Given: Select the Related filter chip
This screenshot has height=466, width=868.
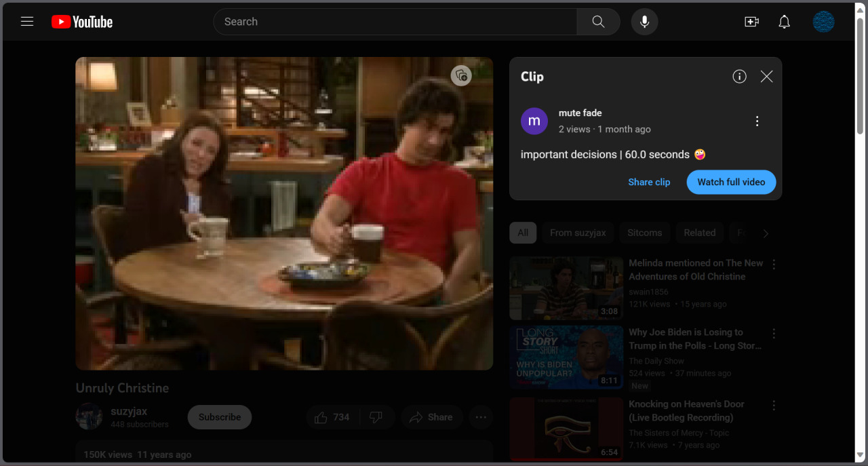Looking at the screenshot, I should pos(700,233).
